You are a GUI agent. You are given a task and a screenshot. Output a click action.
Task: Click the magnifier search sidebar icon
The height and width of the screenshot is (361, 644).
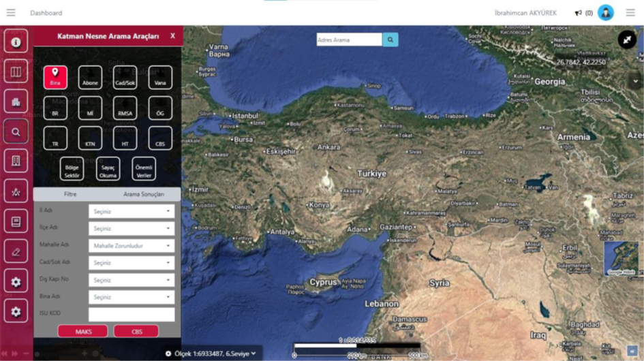[x=16, y=132]
